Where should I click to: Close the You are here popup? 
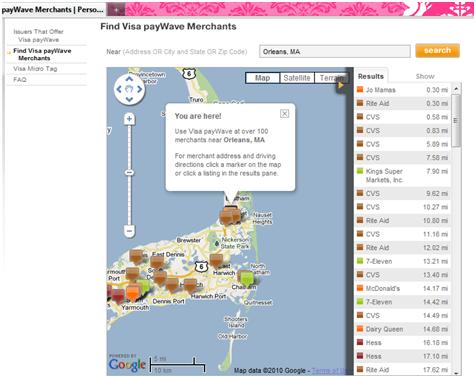284,114
